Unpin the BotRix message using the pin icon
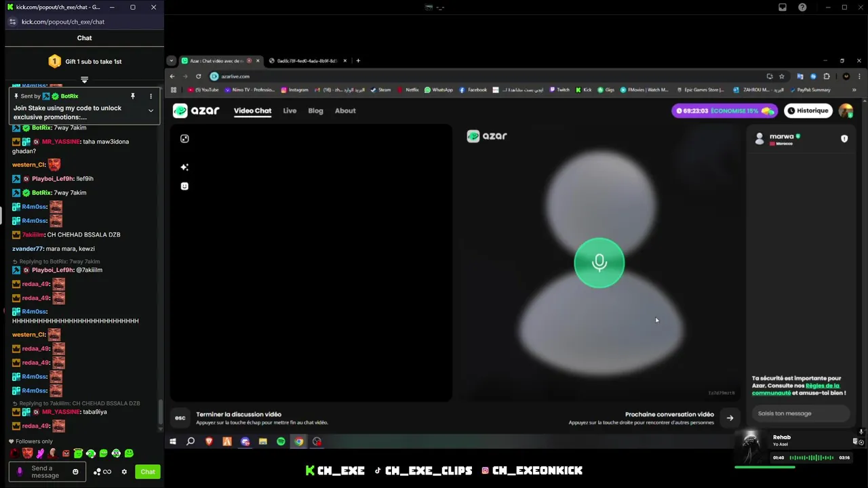Image resolution: width=868 pixels, height=488 pixels. point(133,96)
